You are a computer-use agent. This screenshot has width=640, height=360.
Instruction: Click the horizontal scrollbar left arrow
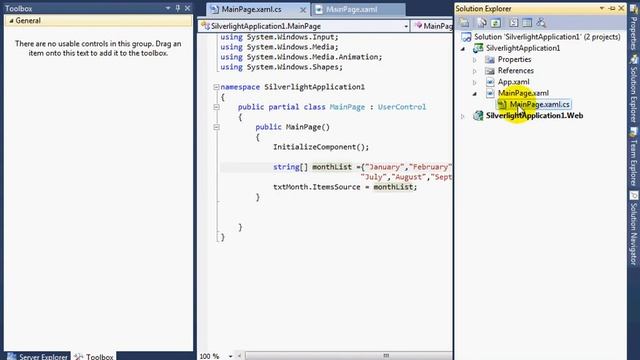tap(240, 356)
